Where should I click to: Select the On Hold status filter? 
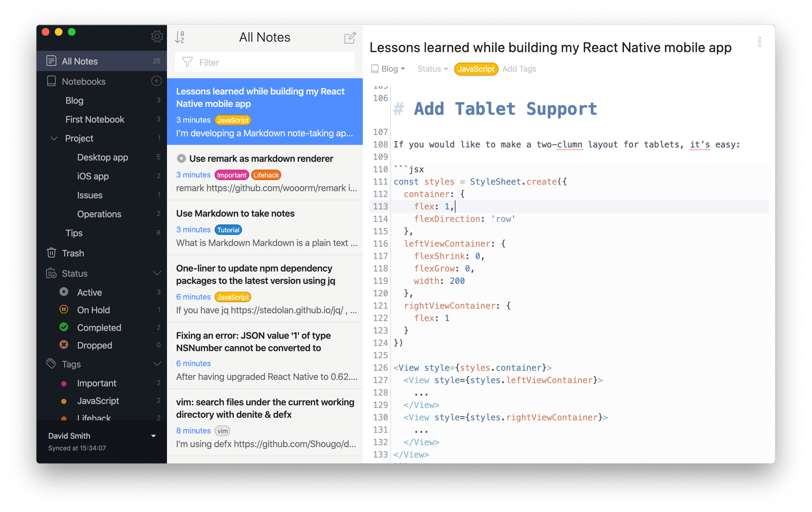click(x=94, y=310)
